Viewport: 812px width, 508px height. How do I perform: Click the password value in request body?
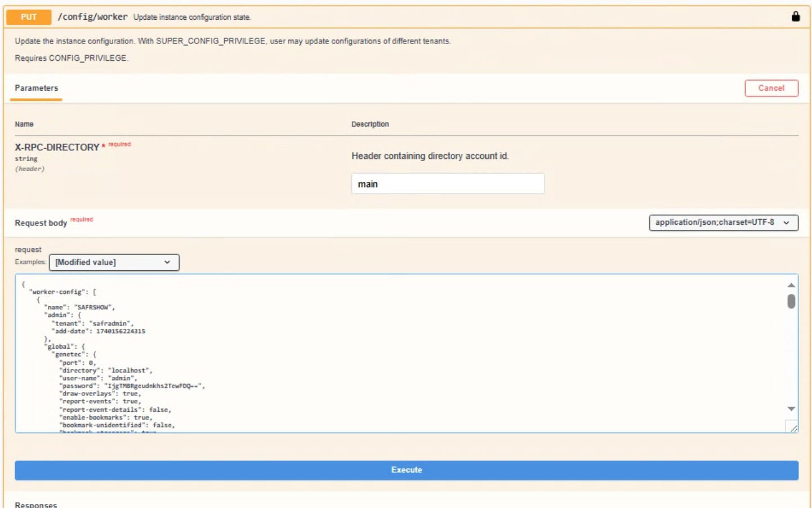coord(154,386)
